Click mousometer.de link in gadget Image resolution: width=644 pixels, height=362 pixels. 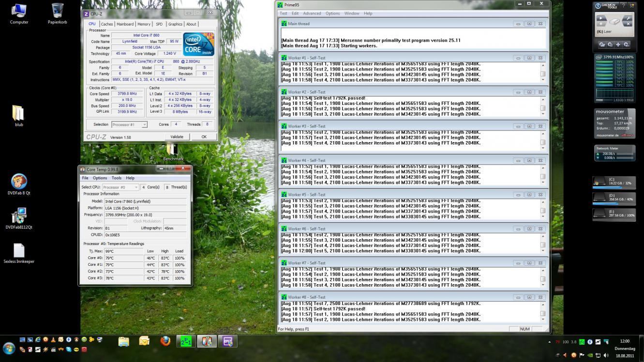pos(607,135)
